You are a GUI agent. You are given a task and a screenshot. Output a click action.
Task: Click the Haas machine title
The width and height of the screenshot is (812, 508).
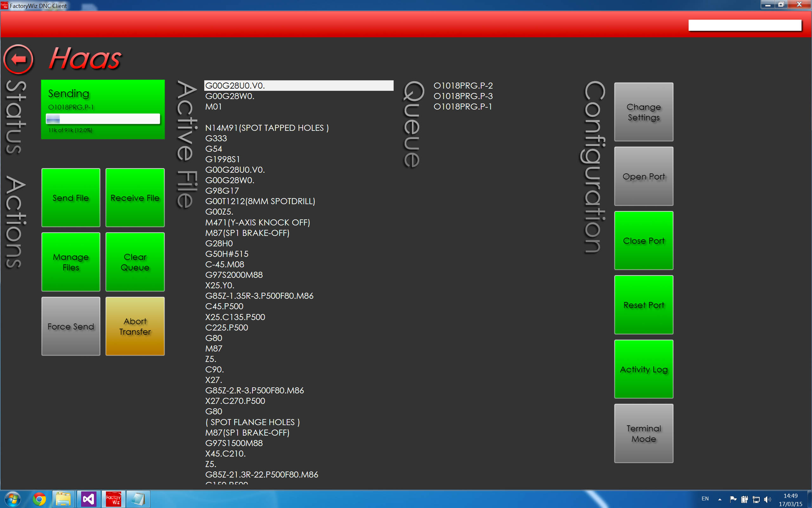pyautogui.click(x=85, y=58)
